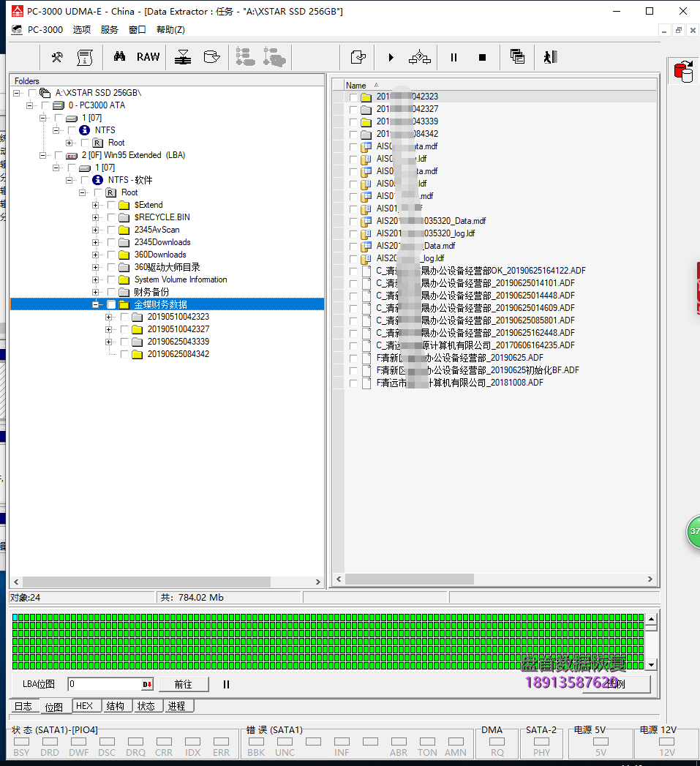Screen dimensions: 700x766
Task: Click the folder tree horizontal scrollbar
Action: 167,582
